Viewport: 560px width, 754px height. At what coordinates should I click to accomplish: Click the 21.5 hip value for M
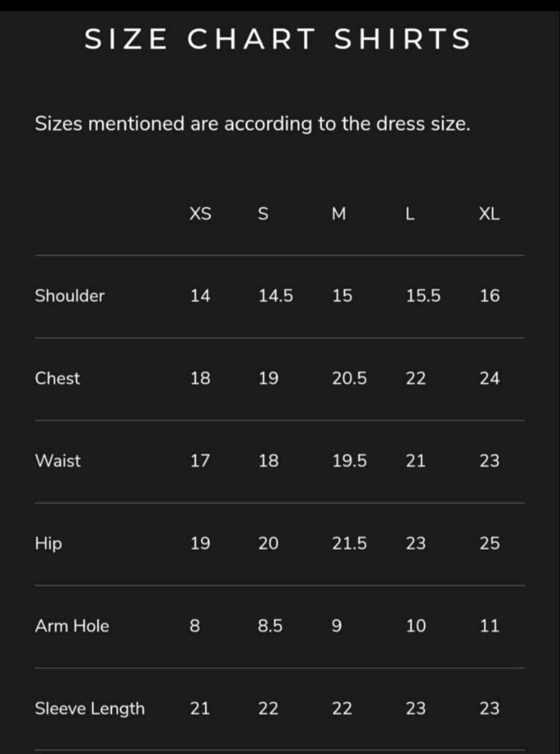point(349,543)
